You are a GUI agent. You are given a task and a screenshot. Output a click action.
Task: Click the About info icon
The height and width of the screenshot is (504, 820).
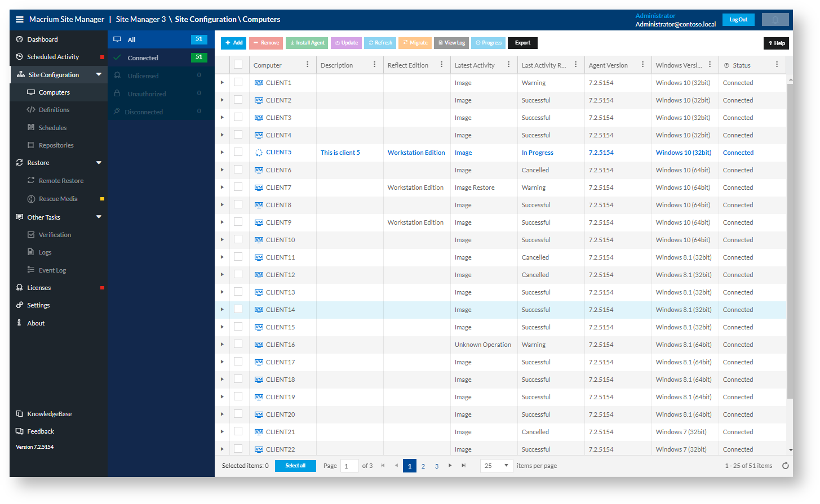[20, 323]
